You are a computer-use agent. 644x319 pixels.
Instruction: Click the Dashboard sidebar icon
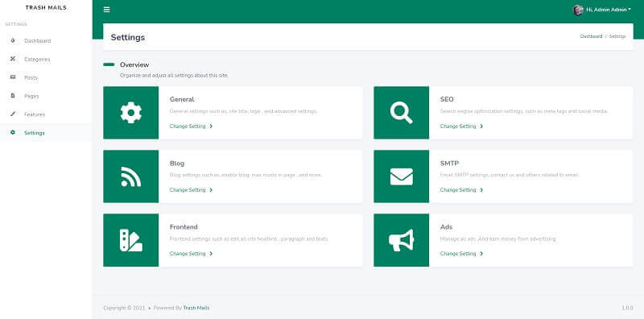pyautogui.click(x=13, y=41)
